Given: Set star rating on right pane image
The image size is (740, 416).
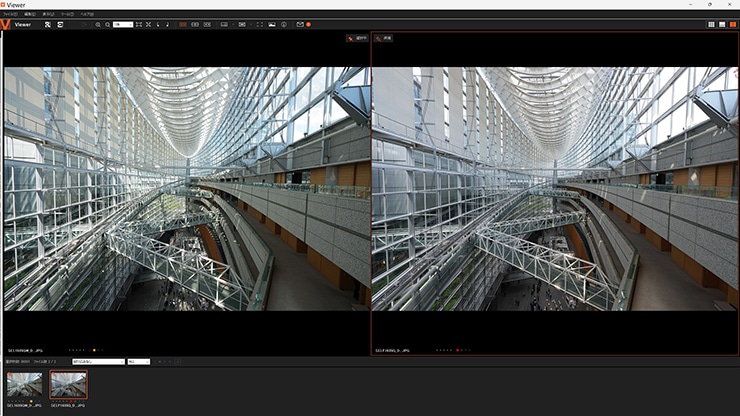Looking at the screenshot, I should pos(444,350).
